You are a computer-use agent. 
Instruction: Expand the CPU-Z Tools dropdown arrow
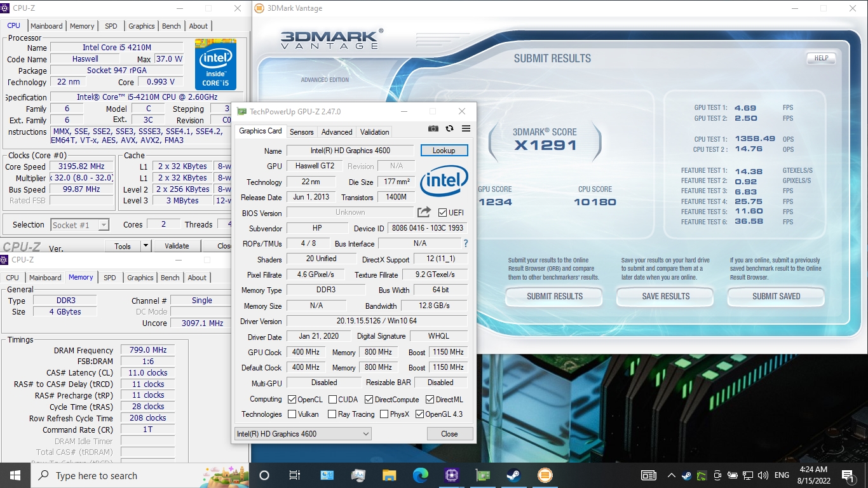[x=146, y=246]
